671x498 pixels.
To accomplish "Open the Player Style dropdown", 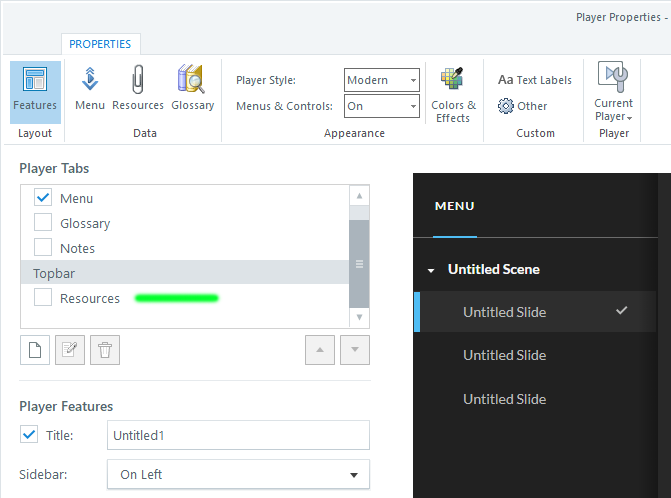I will pos(382,80).
